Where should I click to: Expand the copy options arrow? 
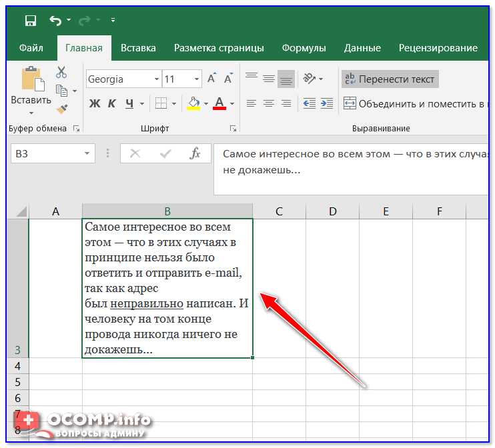[75, 91]
